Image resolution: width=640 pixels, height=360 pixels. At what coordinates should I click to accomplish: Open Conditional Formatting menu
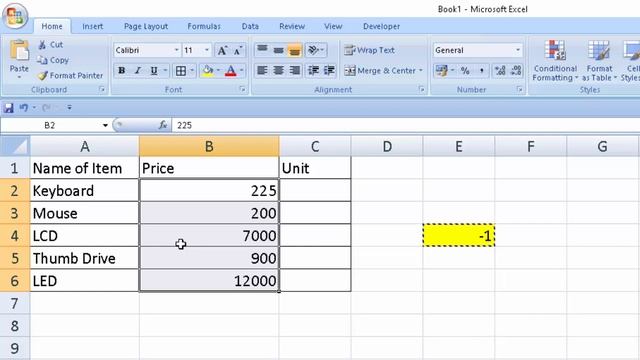click(555, 61)
